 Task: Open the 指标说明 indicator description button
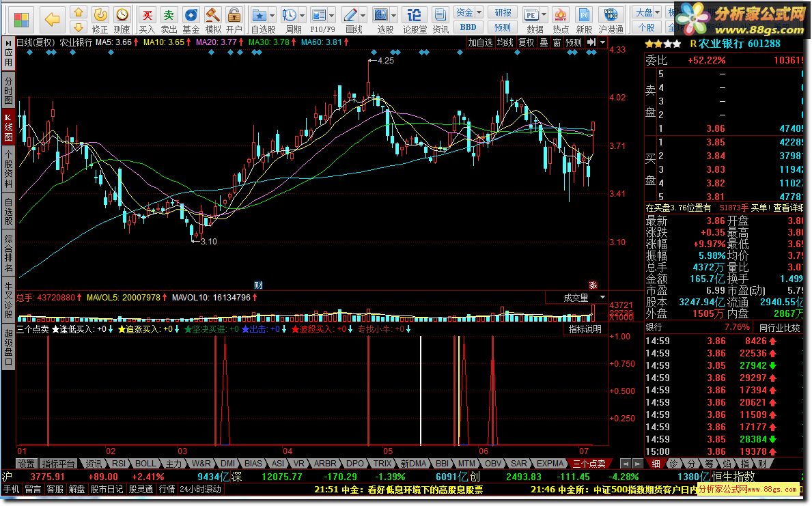(585, 329)
